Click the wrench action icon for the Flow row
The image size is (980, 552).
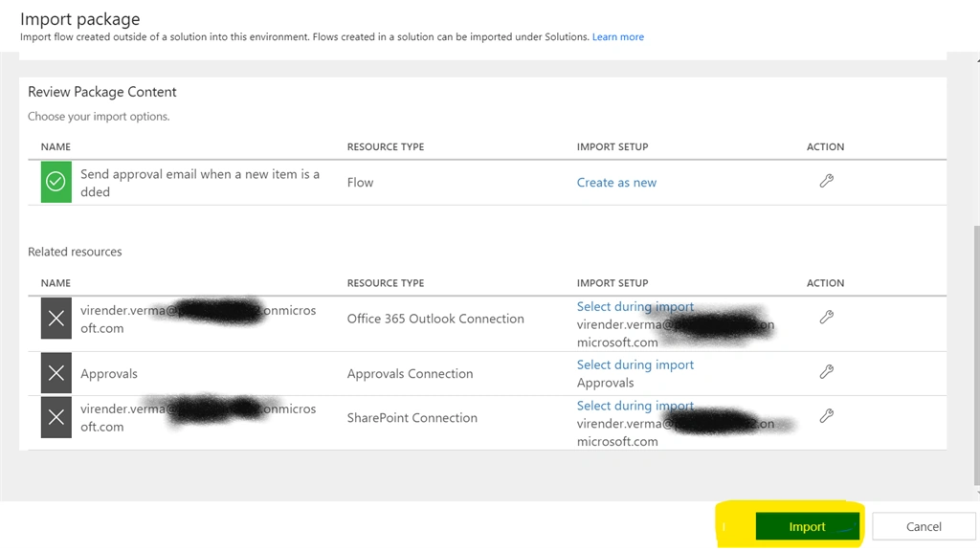[826, 181]
